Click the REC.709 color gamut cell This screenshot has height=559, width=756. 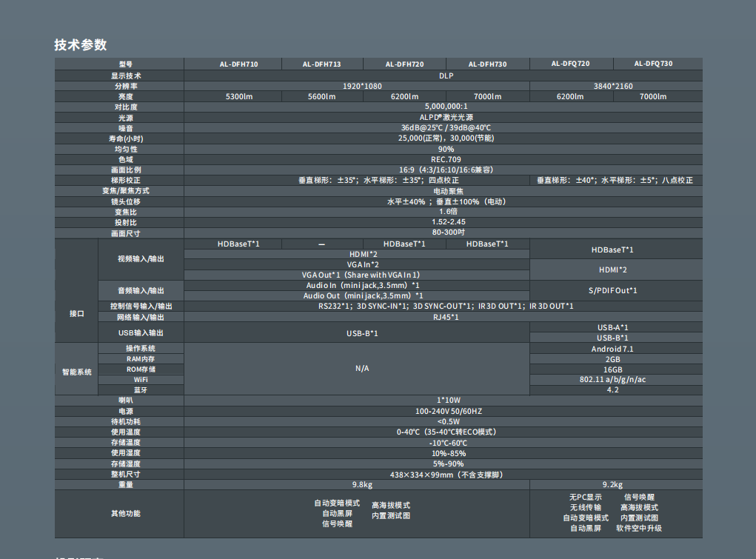point(446,159)
